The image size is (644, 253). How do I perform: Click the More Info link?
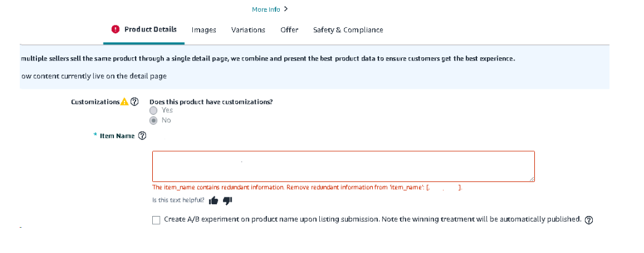pyautogui.click(x=266, y=9)
